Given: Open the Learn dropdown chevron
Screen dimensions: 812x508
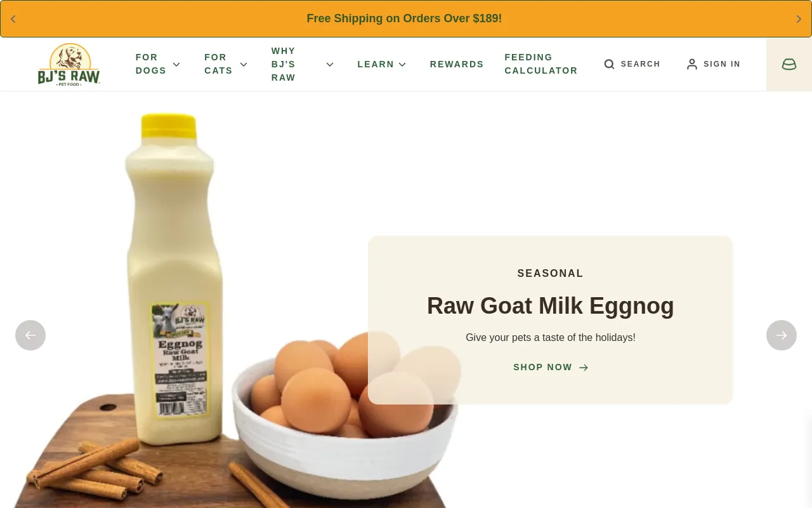Looking at the screenshot, I should [402, 64].
